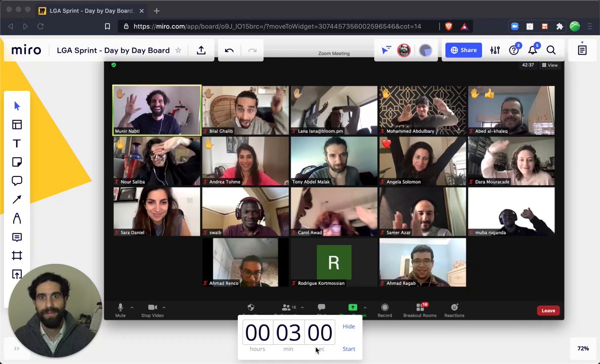
Task: Click Hide on the timer
Action: click(x=349, y=326)
